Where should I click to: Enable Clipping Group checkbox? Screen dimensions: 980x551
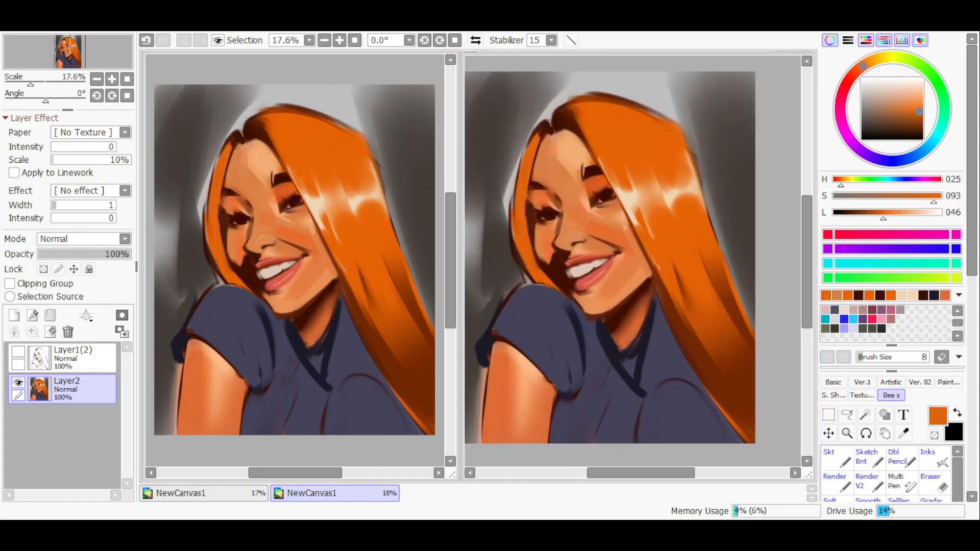click(10, 284)
